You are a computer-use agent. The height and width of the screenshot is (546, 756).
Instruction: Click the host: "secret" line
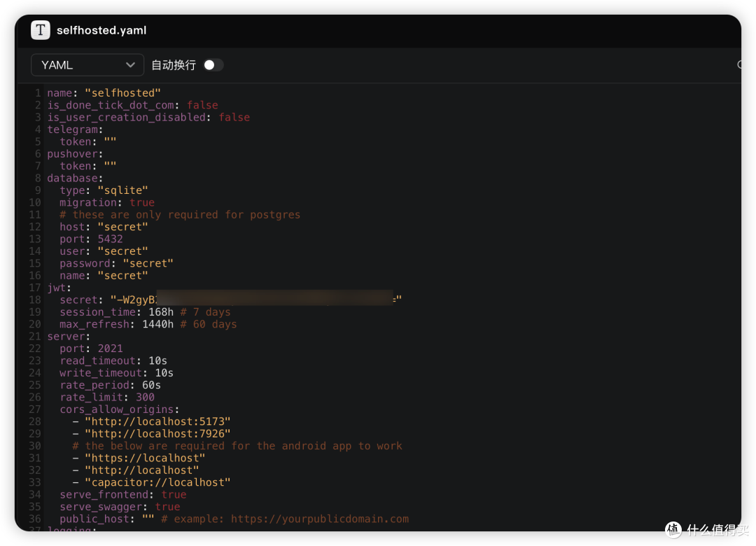point(104,227)
